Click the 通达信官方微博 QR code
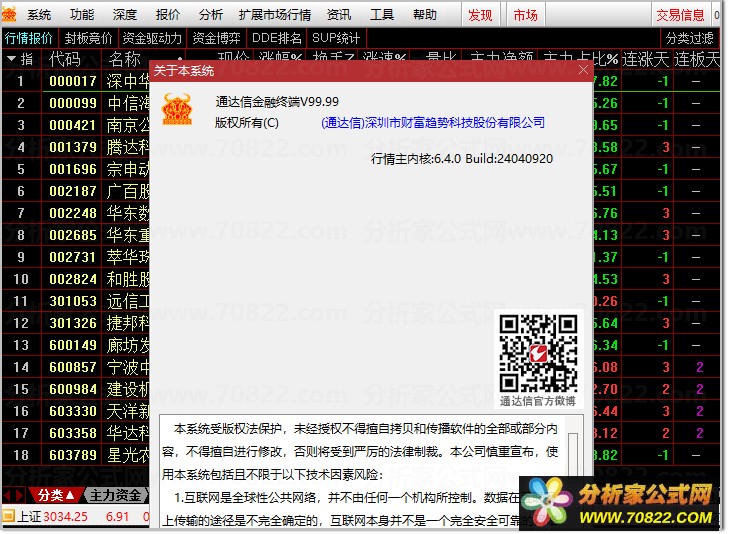 pyautogui.click(x=538, y=354)
